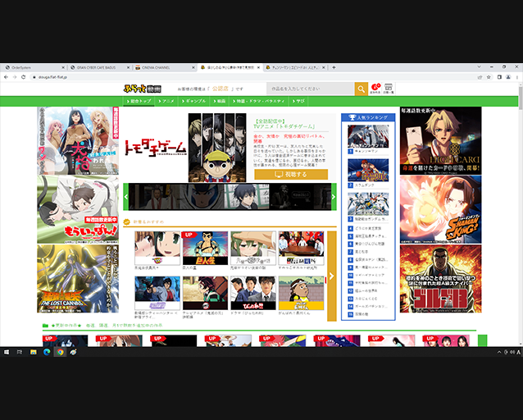Open rank 3 Gundam ranking thumbnail
The width and height of the screenshot is (523, 420).
368,204
